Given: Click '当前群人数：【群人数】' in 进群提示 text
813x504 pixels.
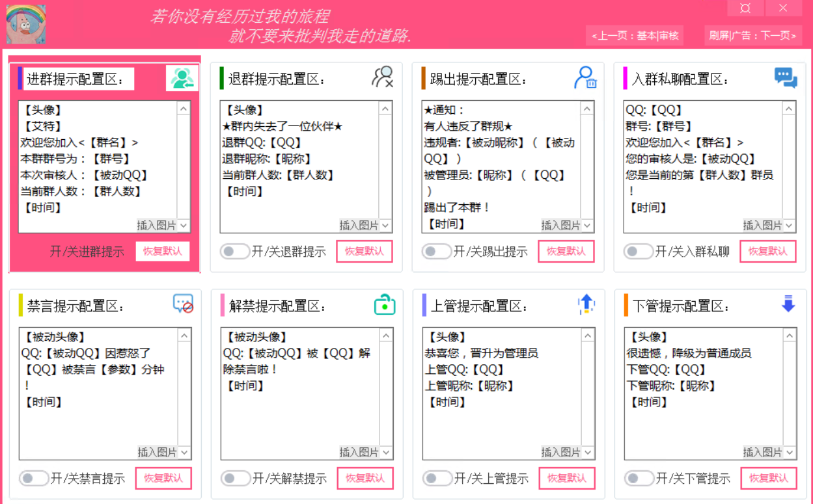Looking at the screenshot, I should click(82, 191).
